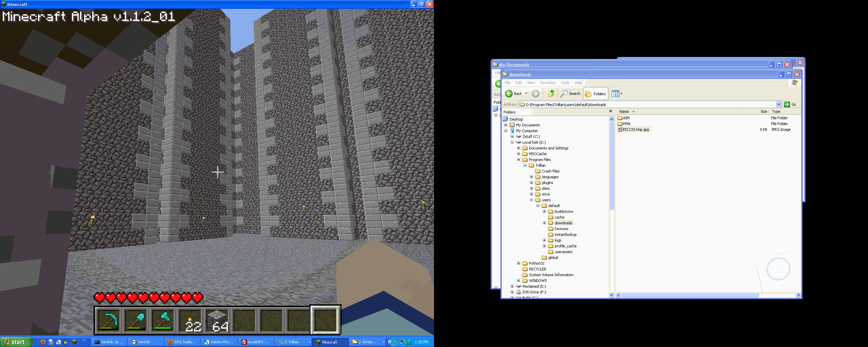Expand Documents and Settings folder
This screenshot has height=347, width=868.
click(518, 148)
